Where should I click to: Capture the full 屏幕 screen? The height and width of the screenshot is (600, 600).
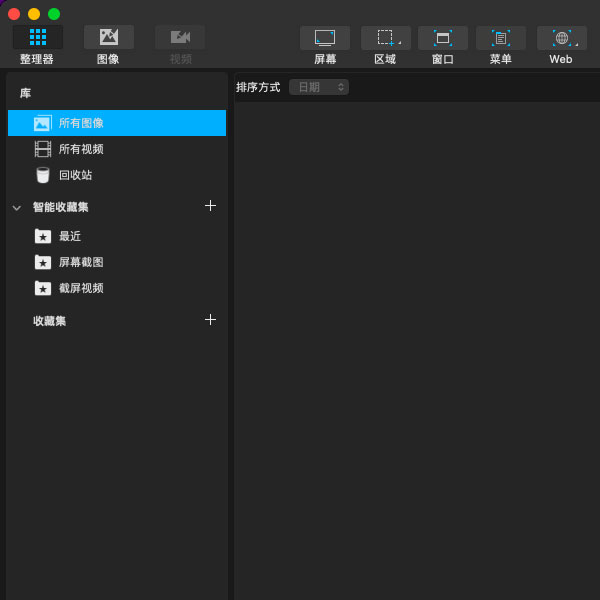(x=325, y=38)
